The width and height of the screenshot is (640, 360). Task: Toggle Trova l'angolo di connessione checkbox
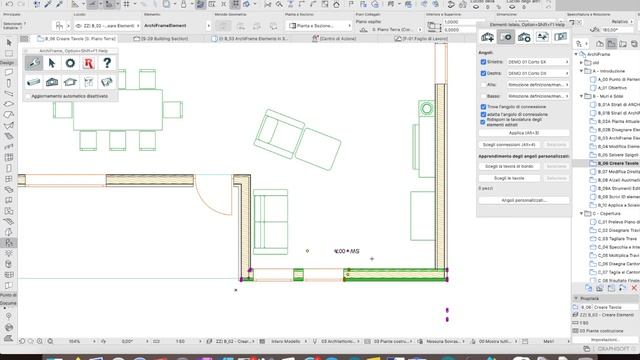[x=483, y=107]
